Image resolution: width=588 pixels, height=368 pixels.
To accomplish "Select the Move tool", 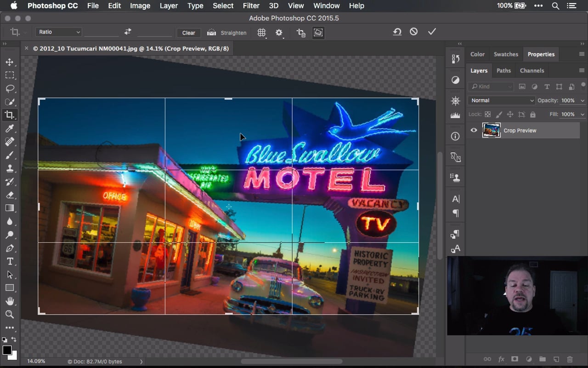I will tap(10, 62).
